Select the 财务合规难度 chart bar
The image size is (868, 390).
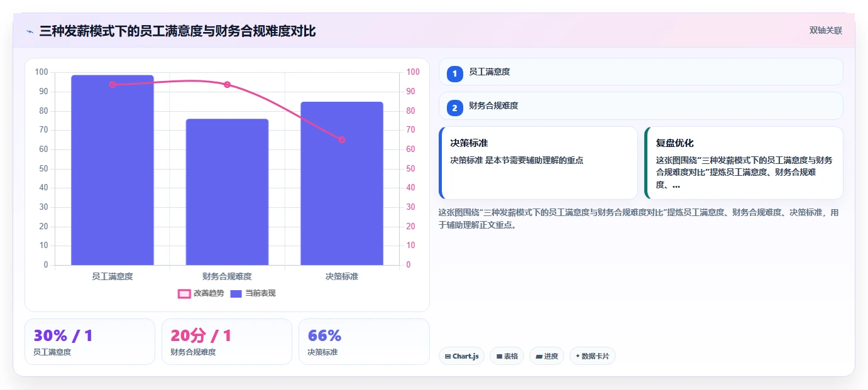click(x=227, y=192)
